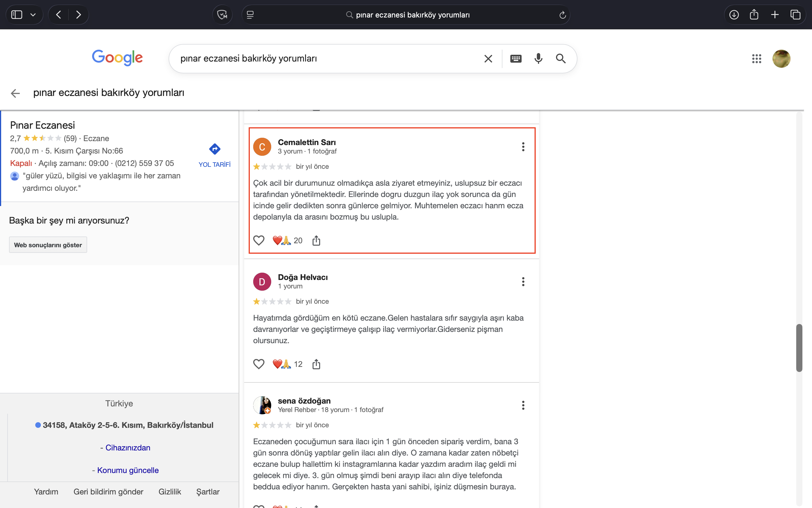Open sena özdoğan's profile photo
This screenshot has height=508, width=812.
coord(262,406)
